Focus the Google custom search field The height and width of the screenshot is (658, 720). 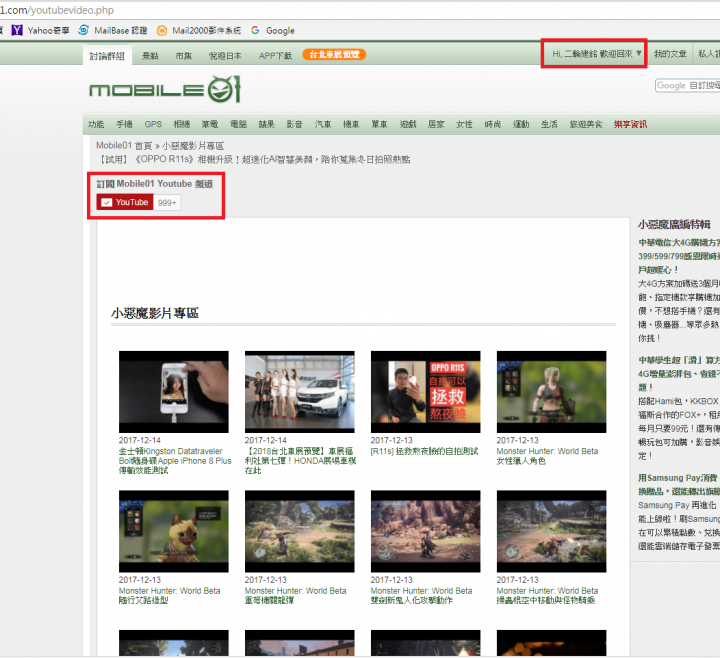[687, 85]
